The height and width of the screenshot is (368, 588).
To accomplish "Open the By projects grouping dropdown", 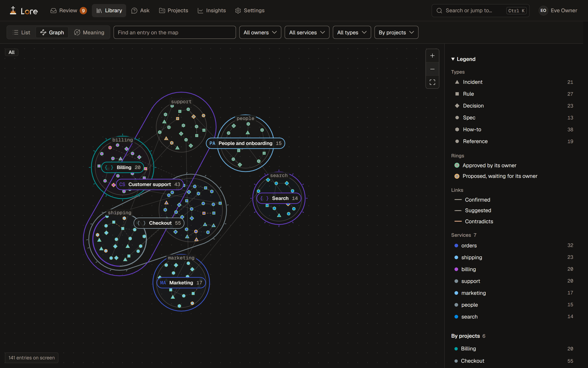I will click(x=396, y=32).
